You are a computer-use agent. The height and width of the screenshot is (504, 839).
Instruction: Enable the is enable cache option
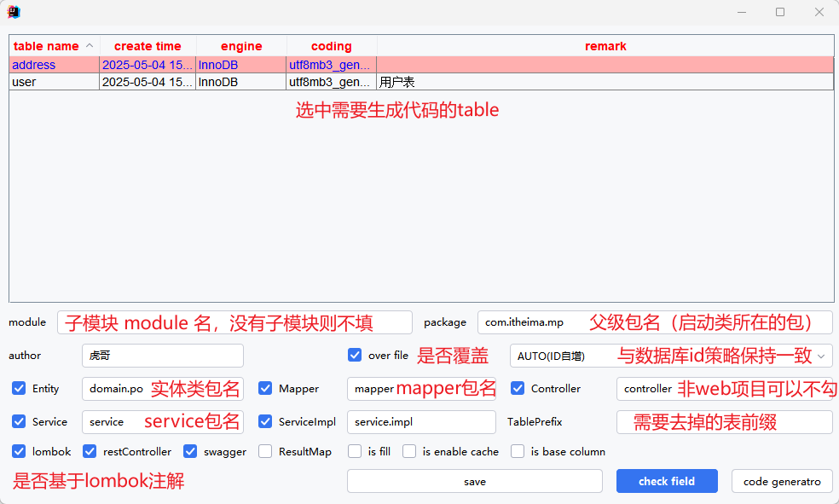point(409,451)
